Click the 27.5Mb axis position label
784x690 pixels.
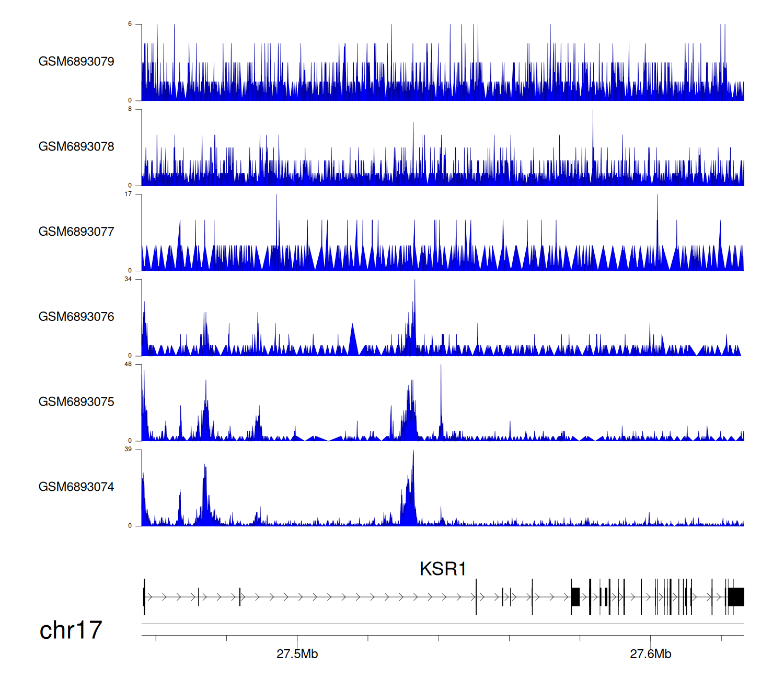(x=297, y=654)
